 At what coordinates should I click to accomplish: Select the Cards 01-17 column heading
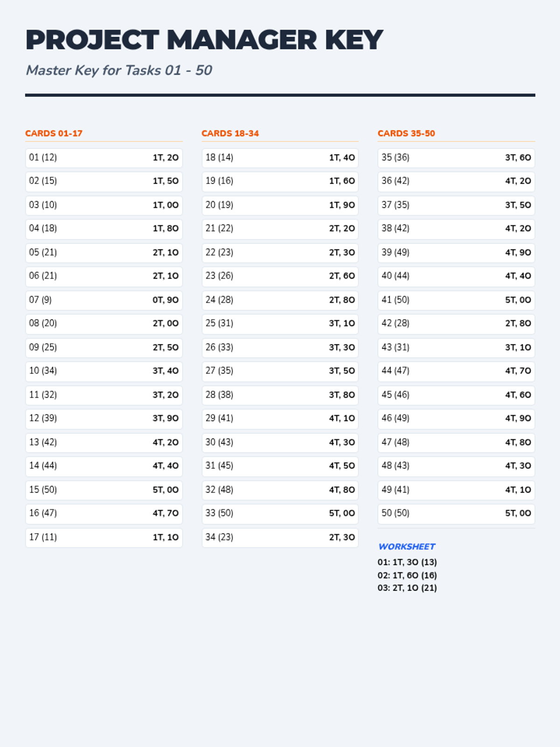[54, 134]
